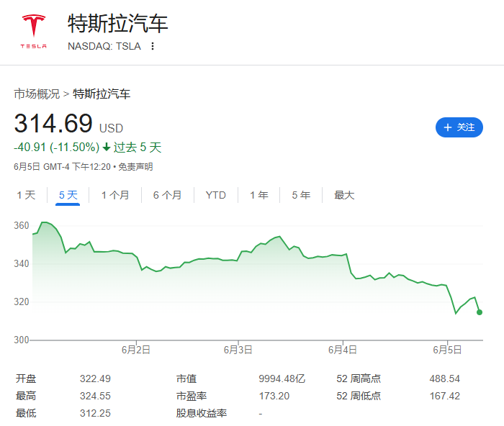Switch to the 1 年 tab
Screen dimensions: 504x426
[x=259, y=195]
